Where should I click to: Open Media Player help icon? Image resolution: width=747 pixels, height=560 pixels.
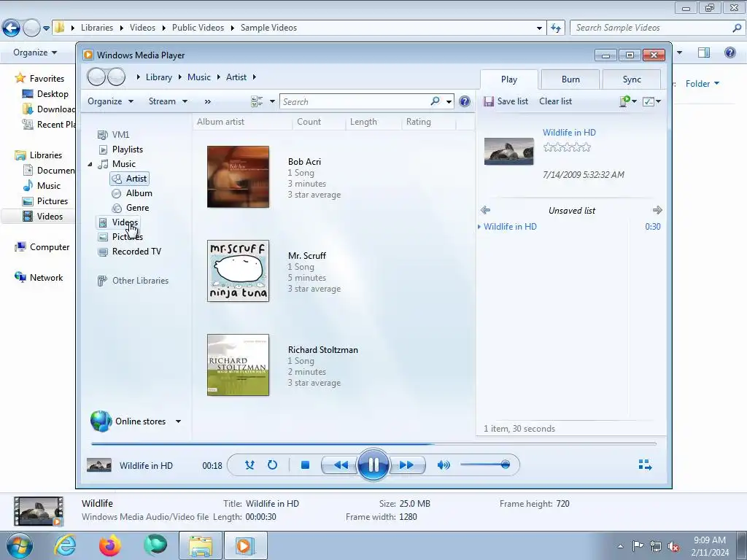(x=465, y=101)
